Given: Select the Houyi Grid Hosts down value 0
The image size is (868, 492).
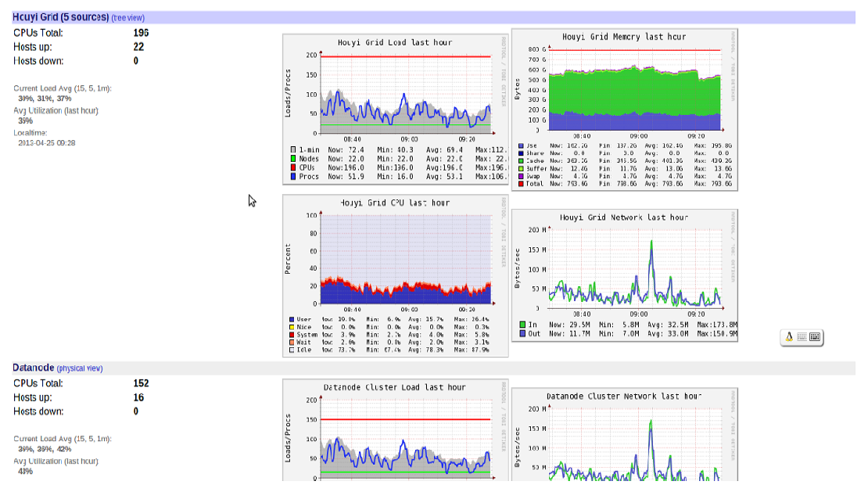Looking at the screenshot, I should (x=135, y=61).
